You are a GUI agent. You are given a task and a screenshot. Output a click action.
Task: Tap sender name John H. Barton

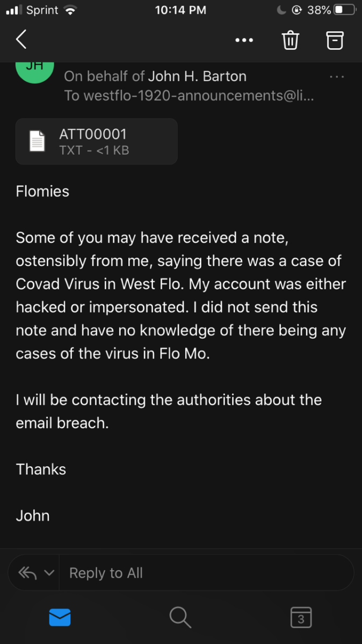197,76
